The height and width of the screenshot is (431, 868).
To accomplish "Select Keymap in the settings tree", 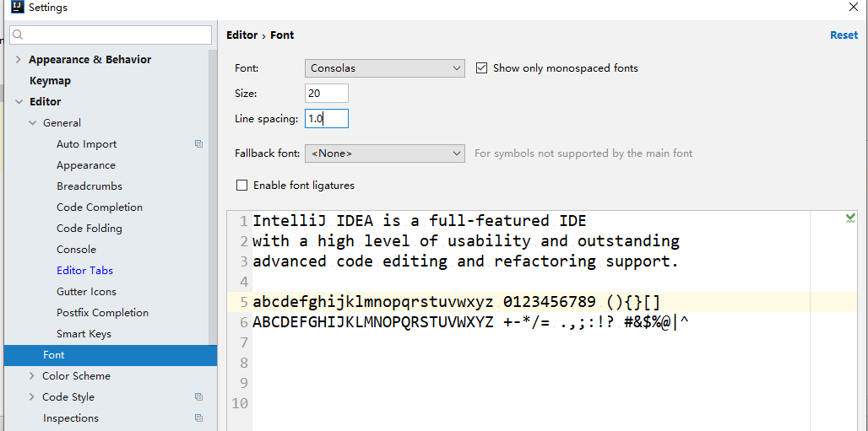I will (x=50, y=81).
